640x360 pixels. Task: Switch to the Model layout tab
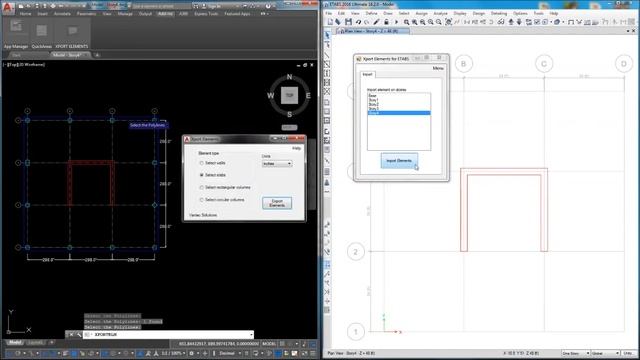pyautogui.click(x=15, y=342)
